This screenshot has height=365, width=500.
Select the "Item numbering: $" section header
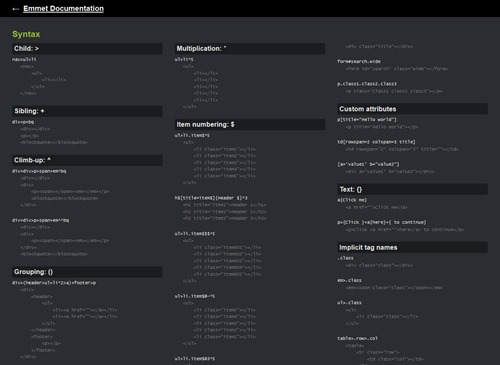click(x=250, y=124)
